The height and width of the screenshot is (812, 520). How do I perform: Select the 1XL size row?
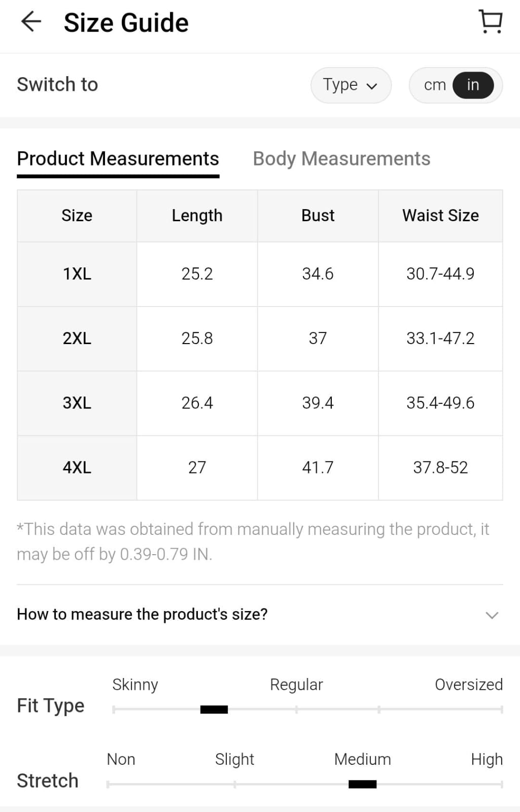(x=77, y=274)
